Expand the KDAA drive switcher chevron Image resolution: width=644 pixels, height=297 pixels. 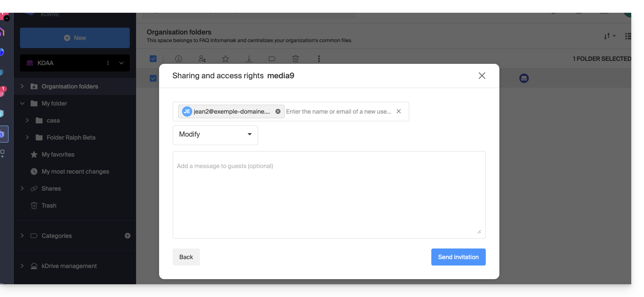coord(121,63)
